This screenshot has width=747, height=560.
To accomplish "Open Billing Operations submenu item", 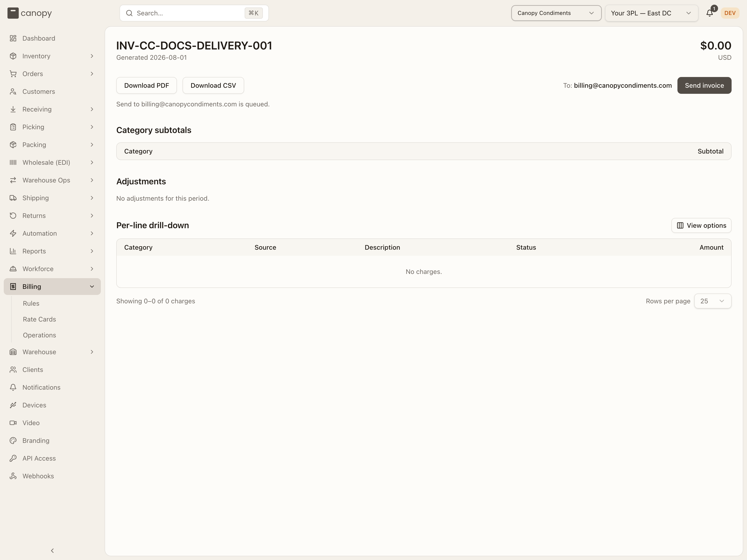I will click(x=39, y=335).
